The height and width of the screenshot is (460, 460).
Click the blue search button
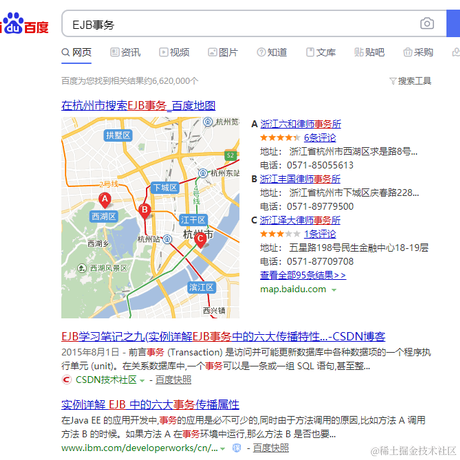(453, 23)
